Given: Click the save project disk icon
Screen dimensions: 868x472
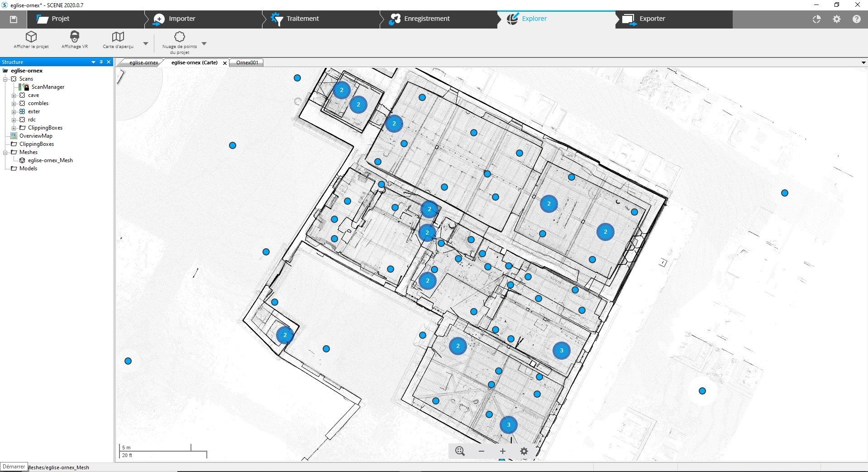Looking at the screenshot, I should (13, 19).
